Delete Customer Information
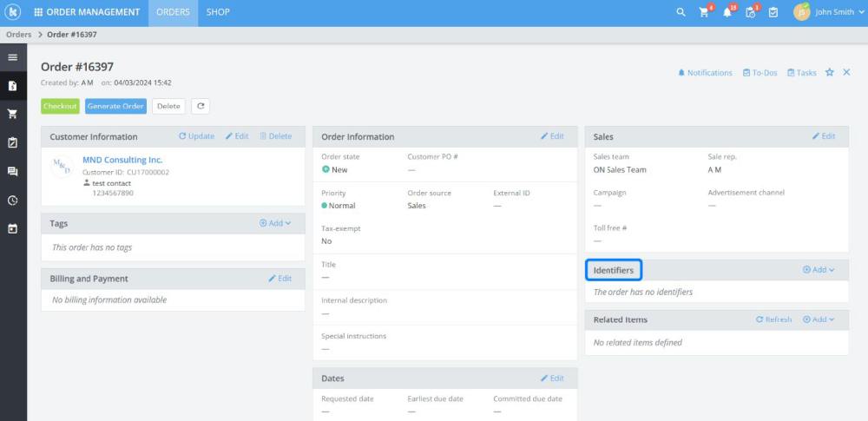868x421 pixels. pos(276,136)
